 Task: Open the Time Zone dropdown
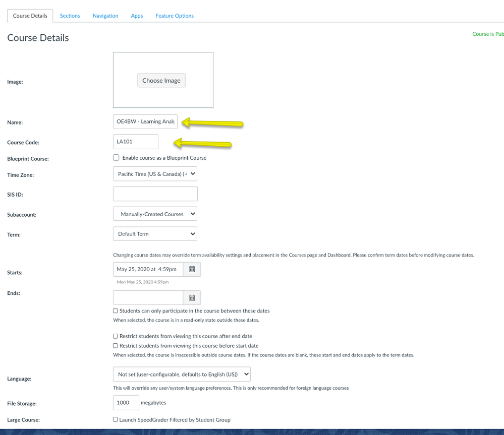pyautogui.click(x=155, y=174)
